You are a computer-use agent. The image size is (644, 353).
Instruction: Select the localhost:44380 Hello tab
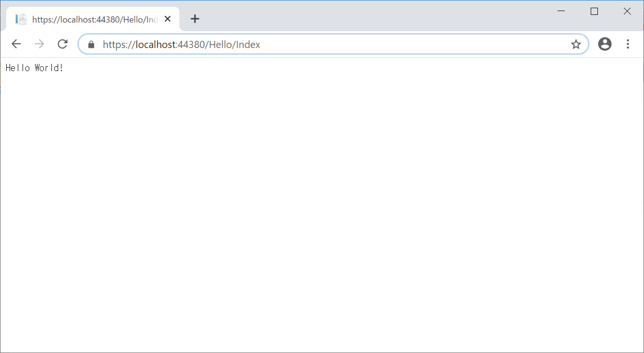93,19
